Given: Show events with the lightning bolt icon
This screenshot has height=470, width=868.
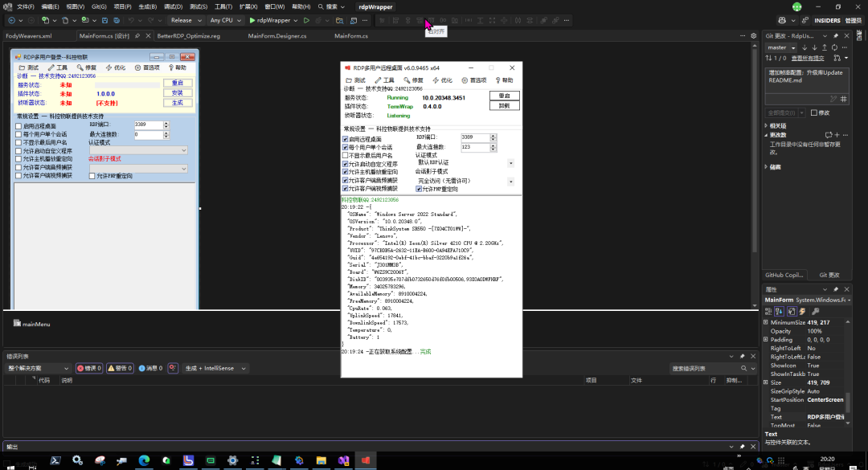Looking at the screenshot, I should 803,312.
